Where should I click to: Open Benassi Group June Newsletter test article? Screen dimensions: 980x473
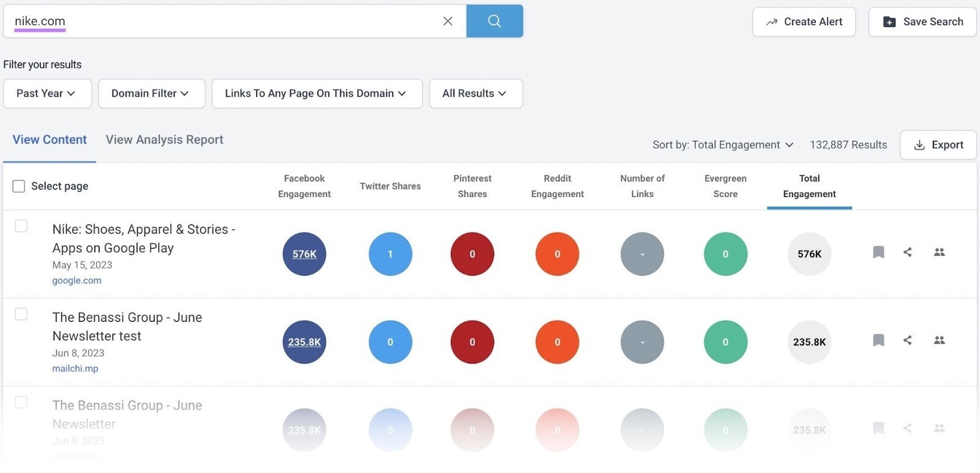coord(127,327)
